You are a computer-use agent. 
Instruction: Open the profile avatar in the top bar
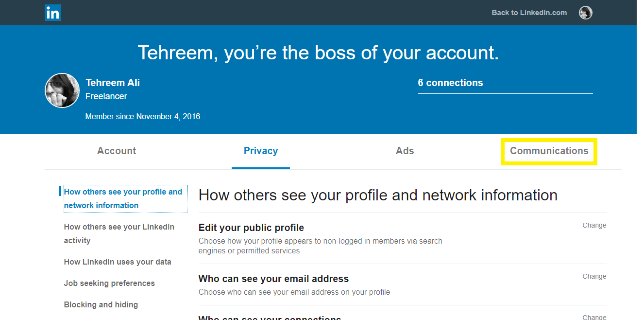point(586,13)
